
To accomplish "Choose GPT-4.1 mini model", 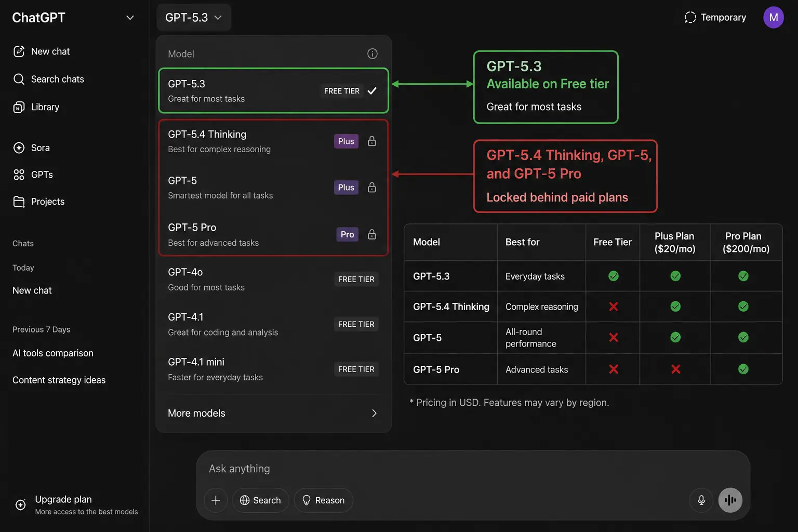I will point(273,369).
